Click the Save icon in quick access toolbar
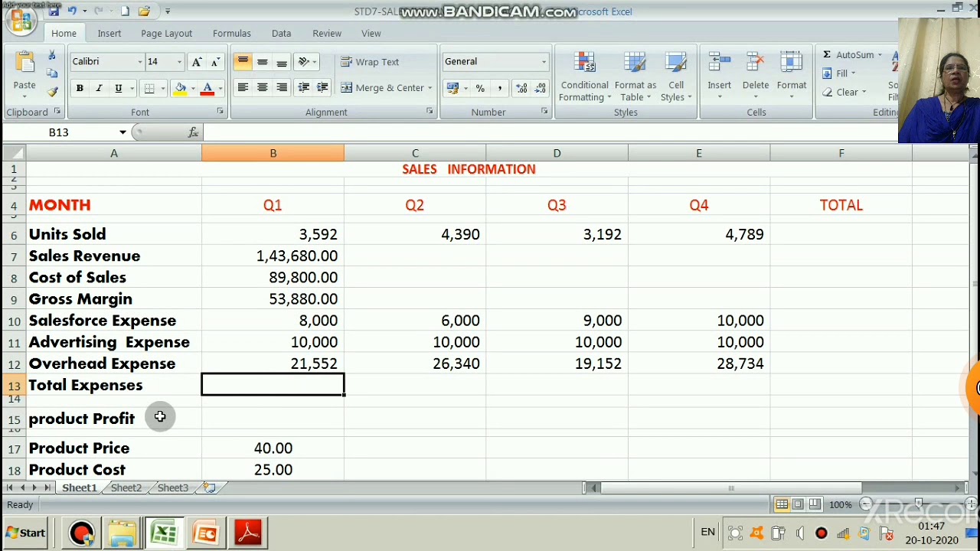 point(54,11)
